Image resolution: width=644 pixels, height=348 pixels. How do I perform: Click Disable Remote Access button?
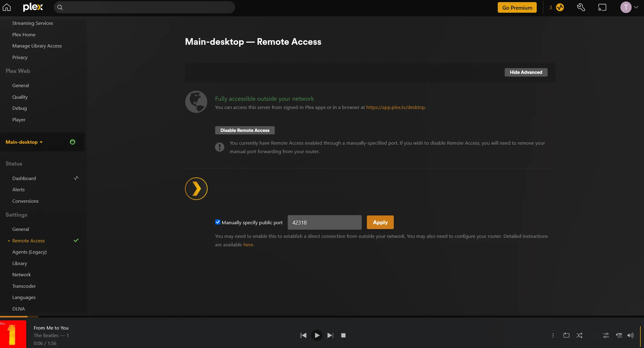pyautogui.click(x=245, y=130)
